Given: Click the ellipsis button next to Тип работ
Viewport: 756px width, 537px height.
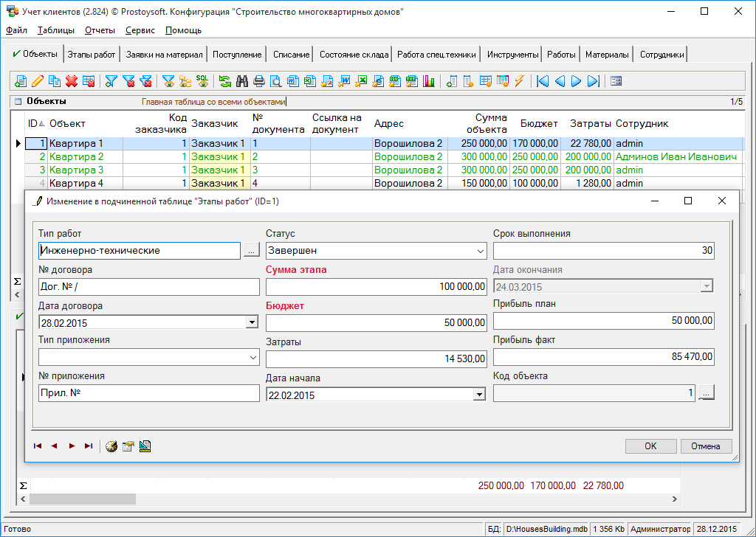Looking at the screenshot, I should pyautogui.click(x=252, y=251).
